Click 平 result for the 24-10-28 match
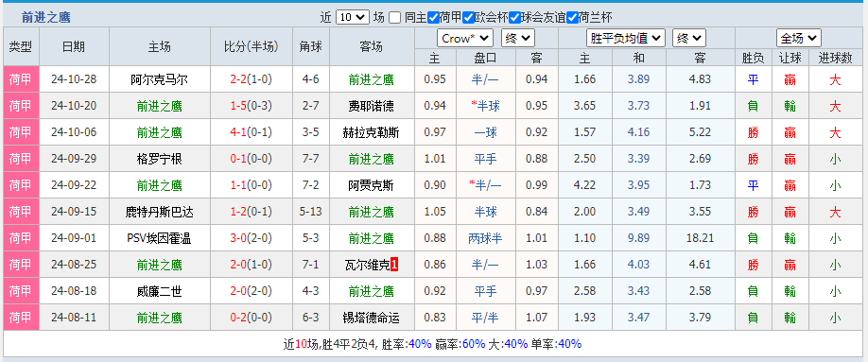This screenshot has height=362, width=868. [753, 79]
